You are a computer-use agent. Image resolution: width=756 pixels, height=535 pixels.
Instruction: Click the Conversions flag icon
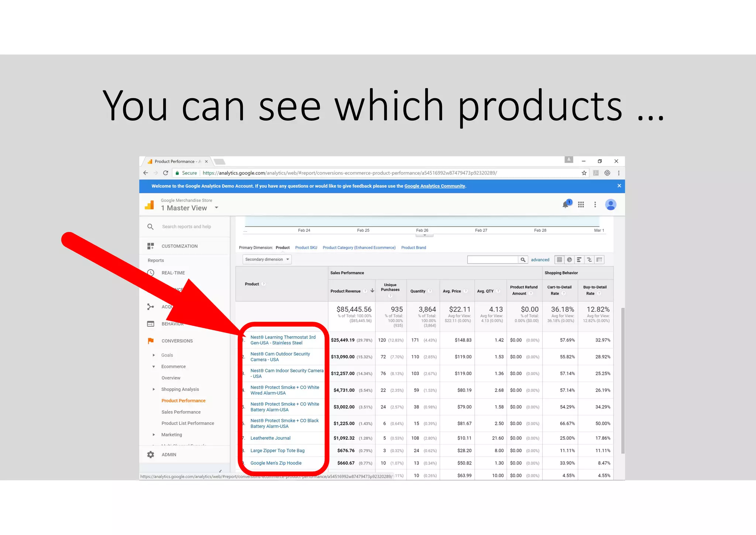point(151,341)
